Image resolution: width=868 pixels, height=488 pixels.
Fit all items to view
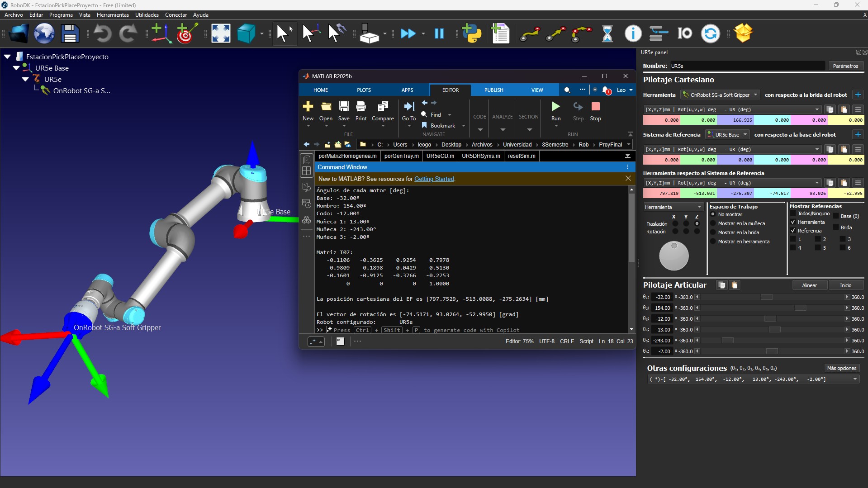pos(221,33)
